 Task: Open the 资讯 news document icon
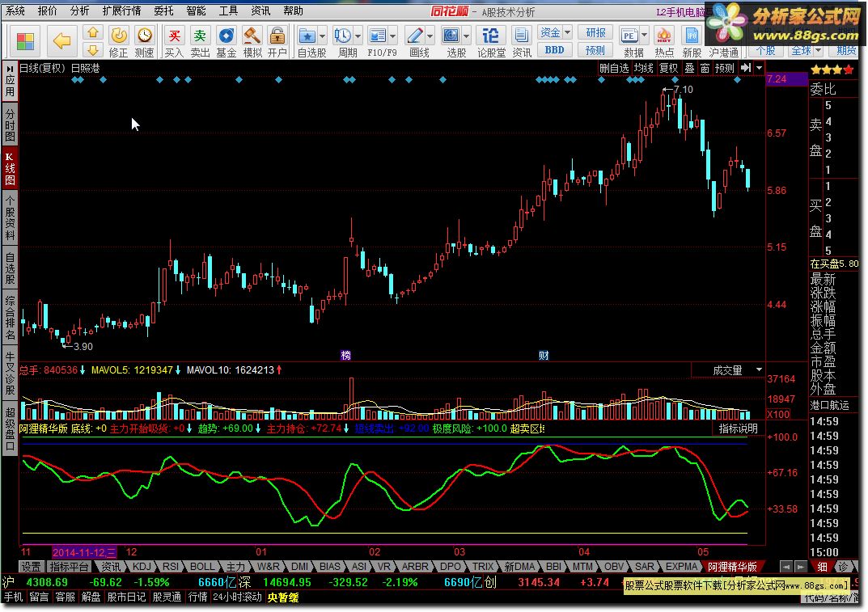521,36
